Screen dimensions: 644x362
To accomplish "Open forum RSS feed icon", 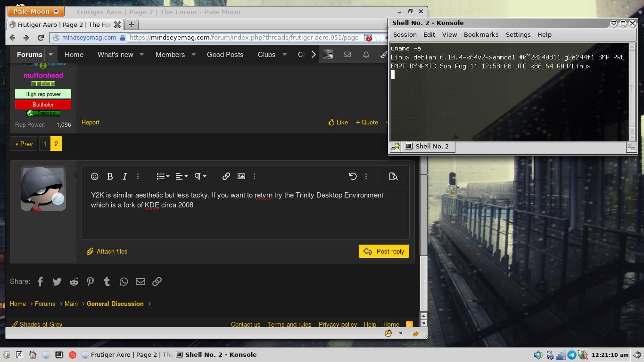I will point(409,324).
